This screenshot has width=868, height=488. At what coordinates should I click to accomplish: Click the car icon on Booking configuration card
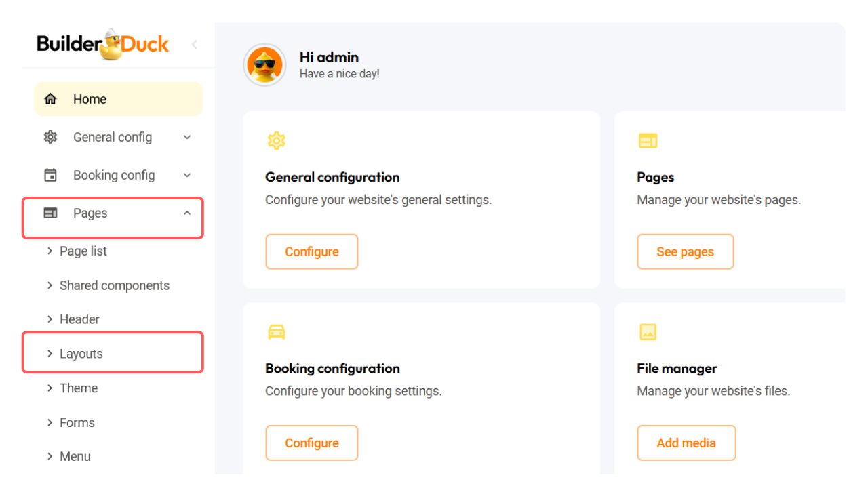click(x=276, y=332)
